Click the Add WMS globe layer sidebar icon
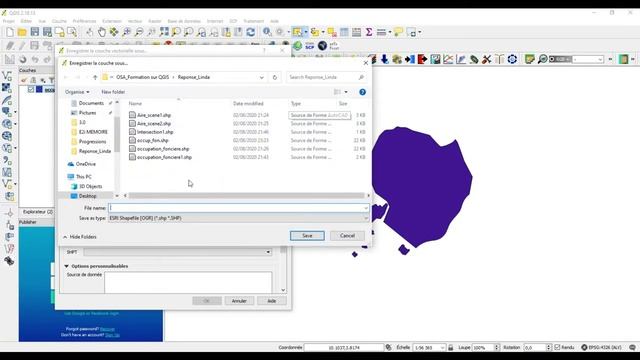This screenshot has width=640, height=360. click(7, 124)
